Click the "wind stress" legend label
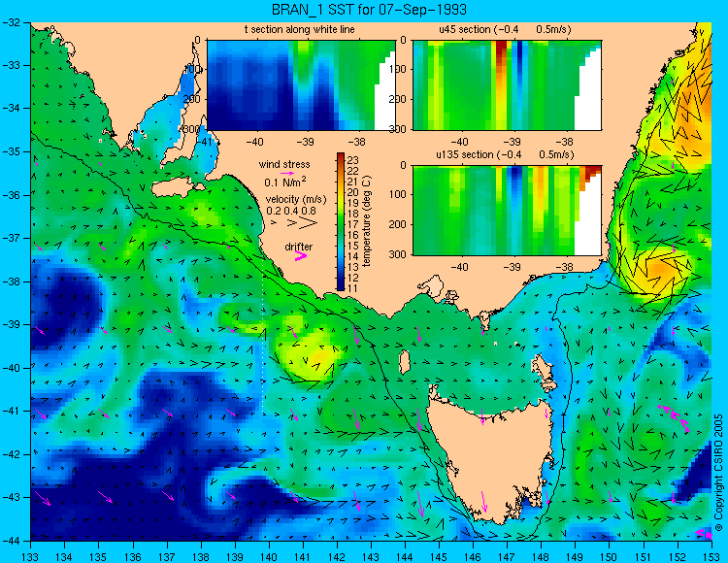The image size is (728, 563). click(x=284, y=164)
